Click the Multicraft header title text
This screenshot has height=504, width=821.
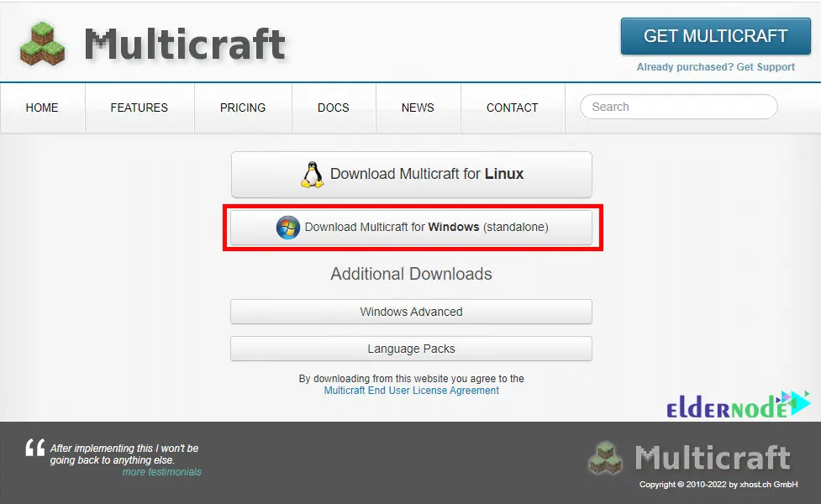point(186,45)
